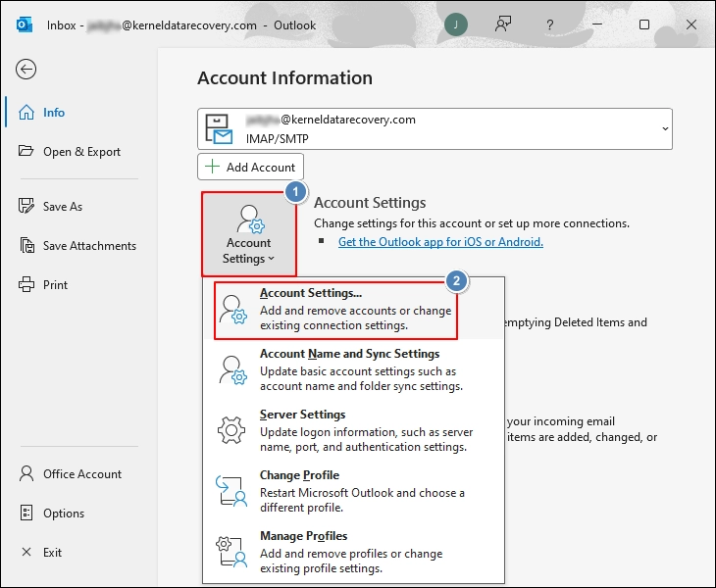716x588 pixels.
Task: Open Get the Outlook app link
Action: coord(440,242)
